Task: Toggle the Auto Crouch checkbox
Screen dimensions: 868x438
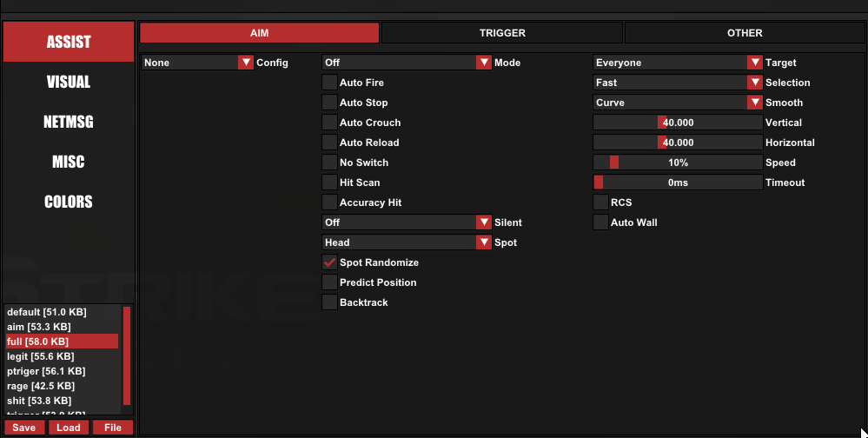Action: 330,123
